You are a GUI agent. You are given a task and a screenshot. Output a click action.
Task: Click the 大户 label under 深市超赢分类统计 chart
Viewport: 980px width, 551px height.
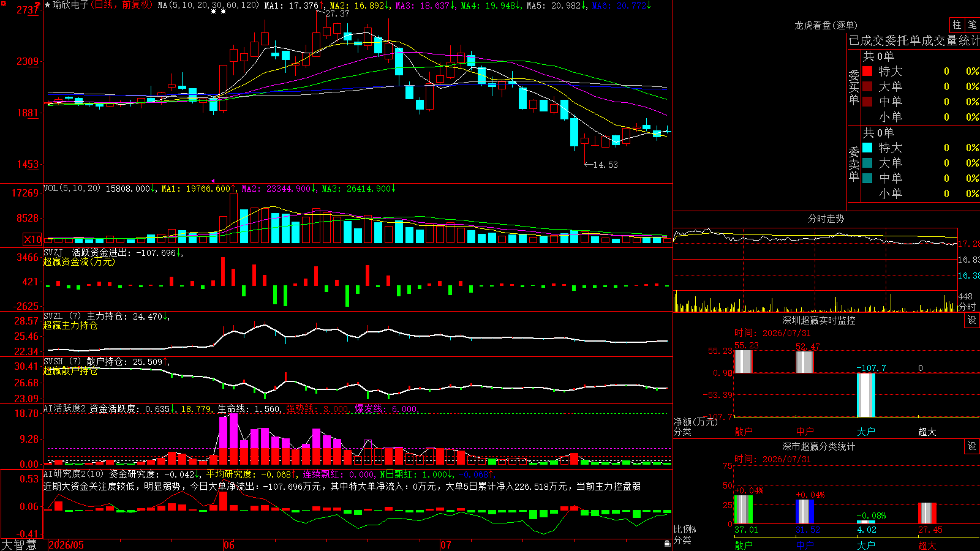click(866, 545)
